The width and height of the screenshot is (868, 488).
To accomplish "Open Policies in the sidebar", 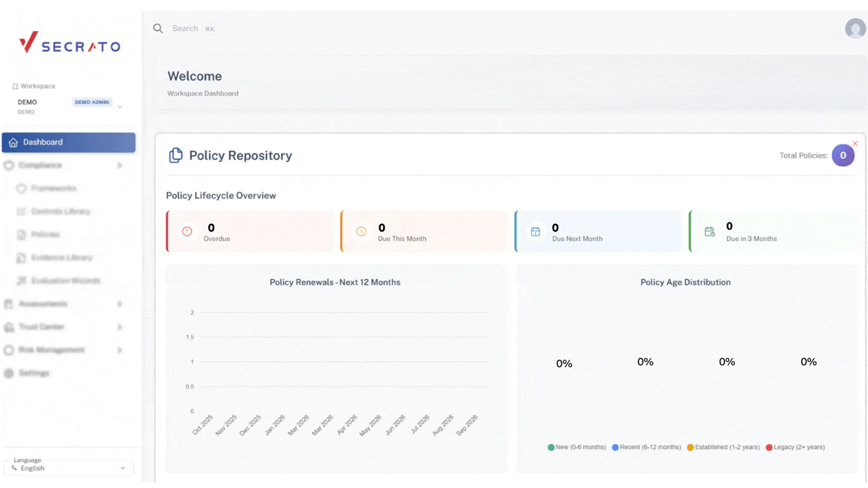I will pos(45,235).
